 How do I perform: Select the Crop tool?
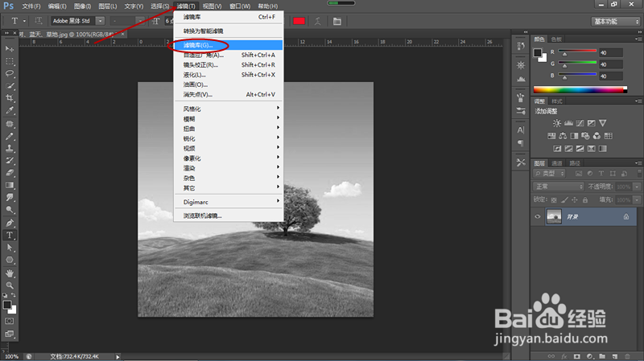tap(10, 98)
